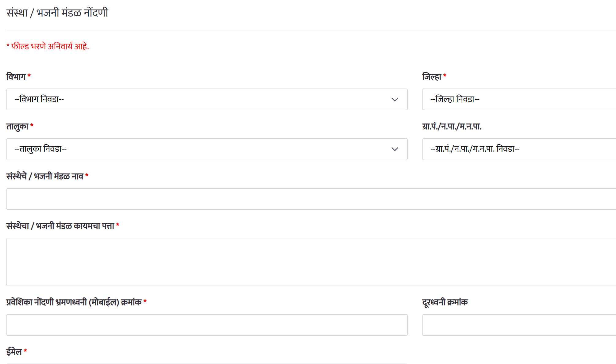The height and width of the screenshot is (364, 616).
Task: Click the प्रवेशिका नोंदणी भ्रमणध्वनी क्रमांक label
Action: click(x=74, y=302)
